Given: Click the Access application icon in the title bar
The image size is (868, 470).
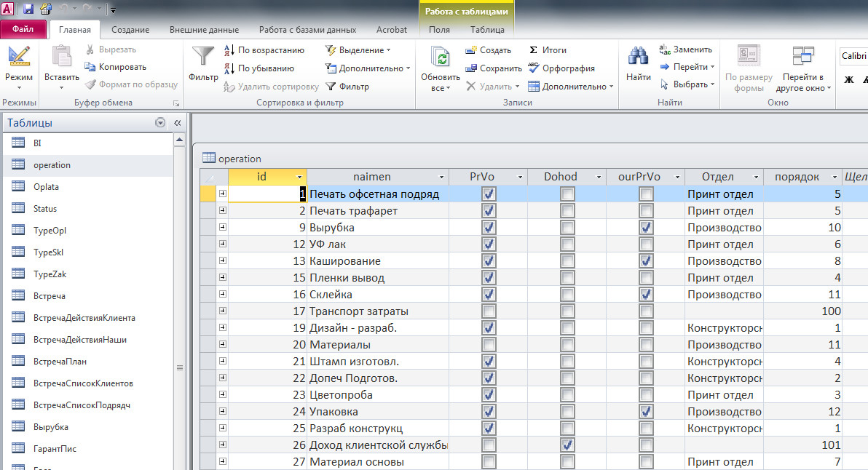Looking at the screenshot, I should [8, 9].
